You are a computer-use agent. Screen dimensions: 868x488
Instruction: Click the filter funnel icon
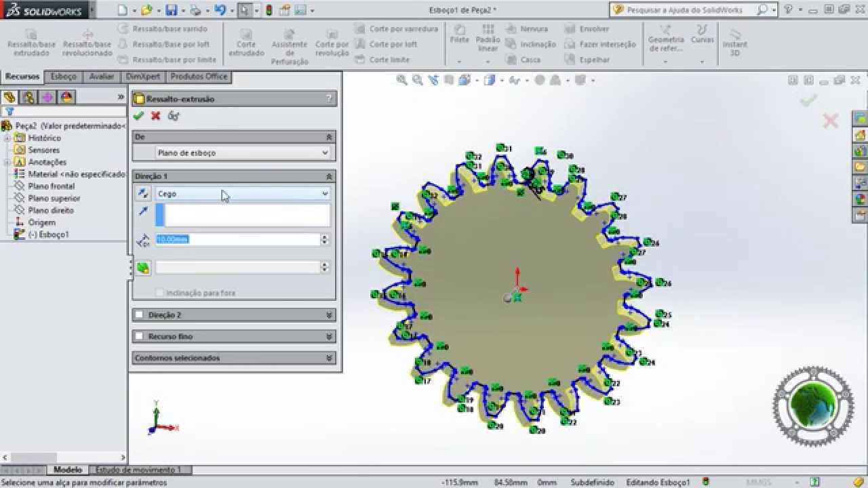point(9,112)
